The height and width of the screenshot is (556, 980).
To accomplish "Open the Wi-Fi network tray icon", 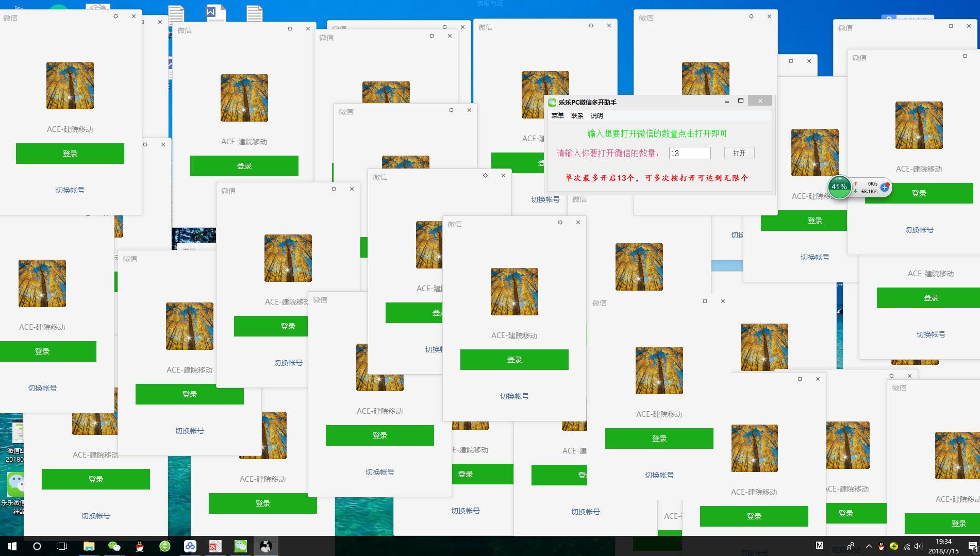I will click(907, 547).
